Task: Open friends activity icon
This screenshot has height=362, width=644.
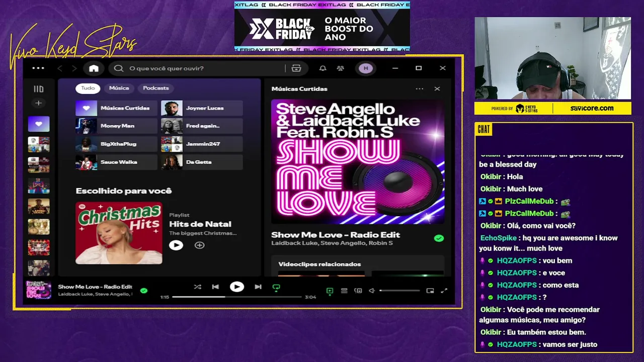Action: click(341, 68)
